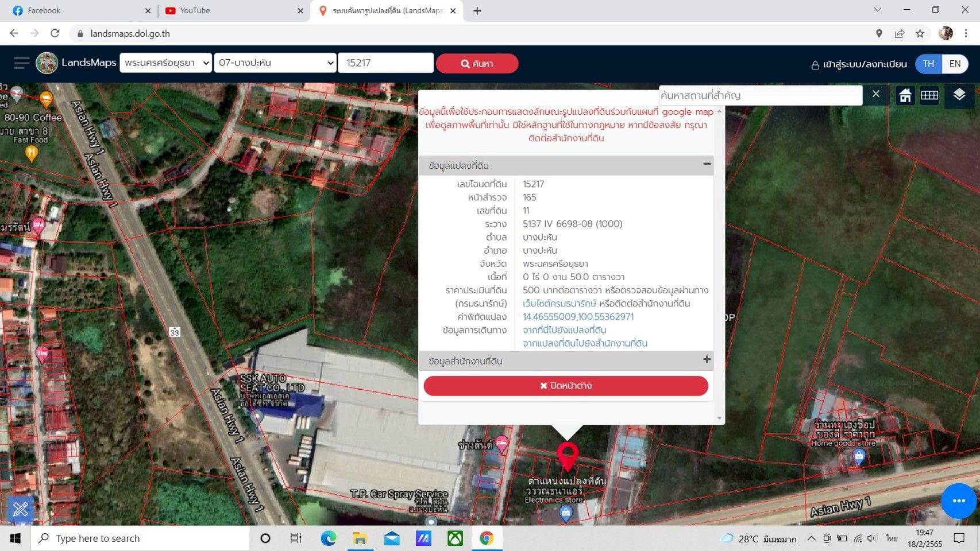Click the ช่างสันต์ map pin
Screen dimensions: 980x551
coord(501,443)
